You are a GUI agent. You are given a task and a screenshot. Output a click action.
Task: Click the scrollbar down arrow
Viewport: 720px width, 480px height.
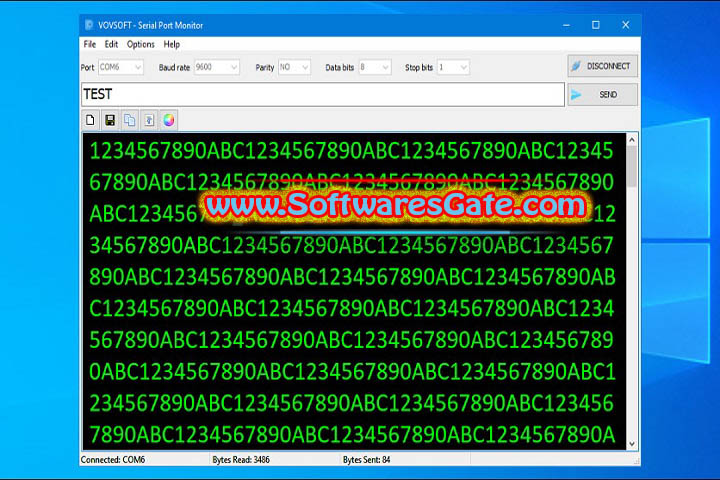click(632, 444)
